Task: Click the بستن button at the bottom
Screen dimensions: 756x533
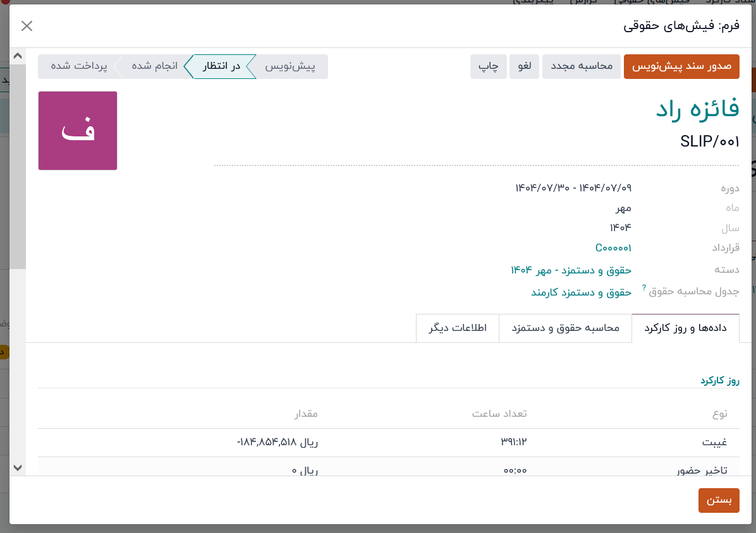Action: 719,500
